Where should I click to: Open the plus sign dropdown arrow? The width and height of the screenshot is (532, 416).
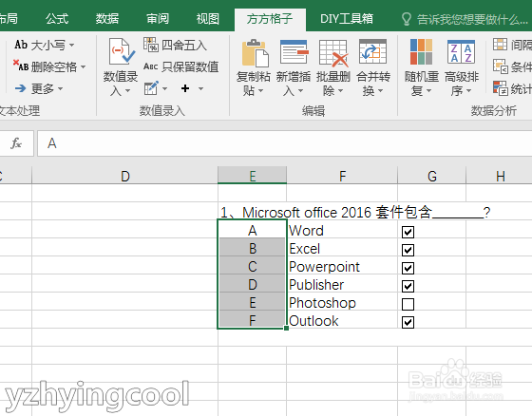click(x=200, y=89)
